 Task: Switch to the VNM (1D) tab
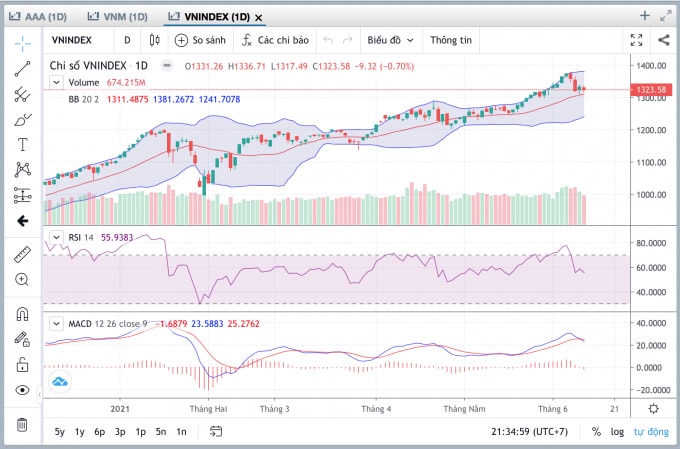pos(118,17)
